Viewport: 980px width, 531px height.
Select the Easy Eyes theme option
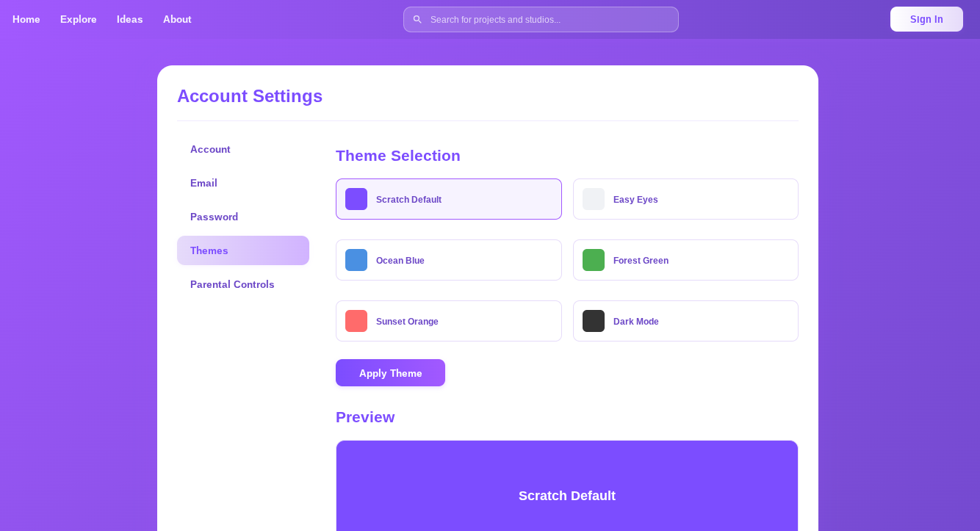point(685,198)
